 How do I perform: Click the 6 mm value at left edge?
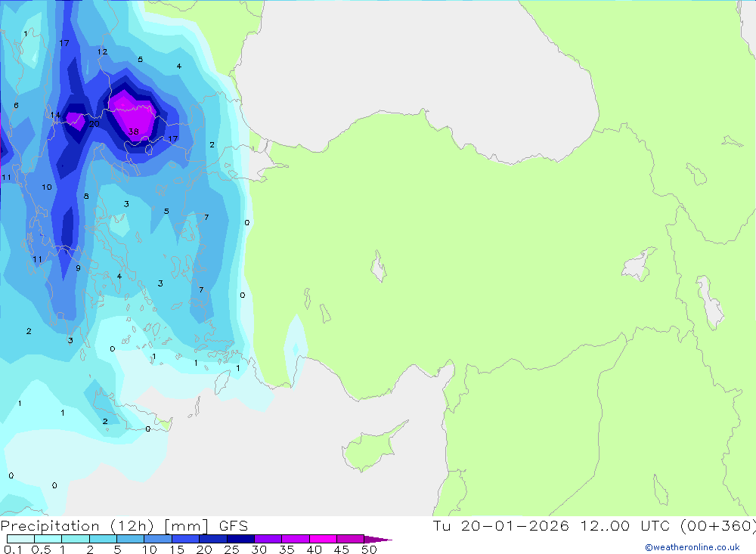[x=17, y=105]
